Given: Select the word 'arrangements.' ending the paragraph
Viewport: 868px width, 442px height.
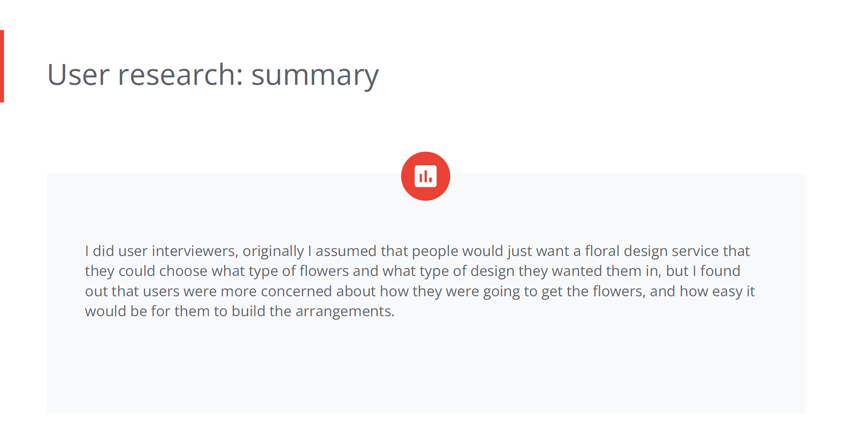Looking at the screenshot, I should (x=345, y=311).
